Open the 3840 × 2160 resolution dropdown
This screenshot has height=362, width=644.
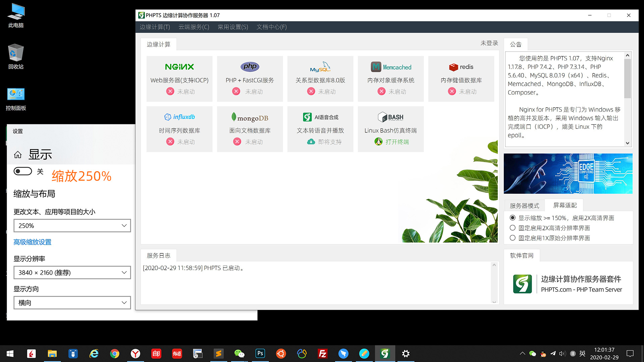[x=72, y=273]
